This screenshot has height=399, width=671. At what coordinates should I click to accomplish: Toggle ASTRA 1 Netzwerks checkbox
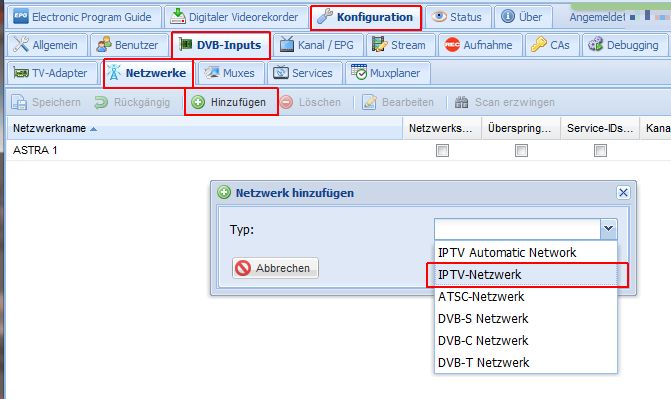point(442,151)
